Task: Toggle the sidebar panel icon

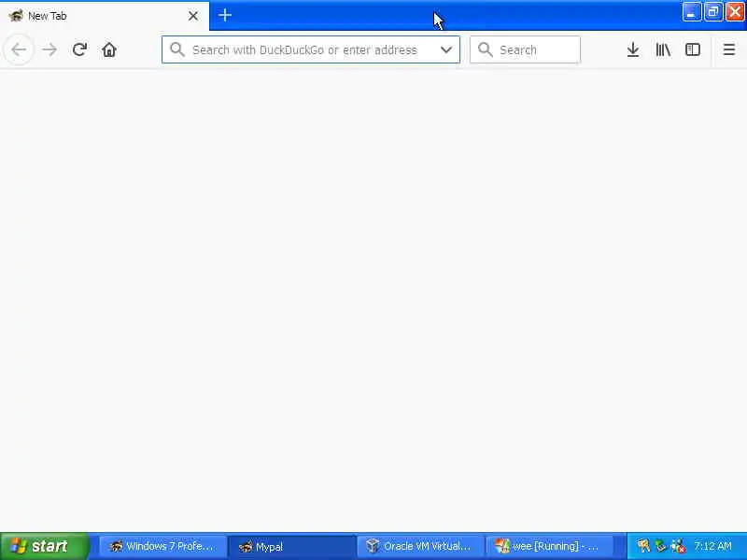Action: tap(693, 49)
